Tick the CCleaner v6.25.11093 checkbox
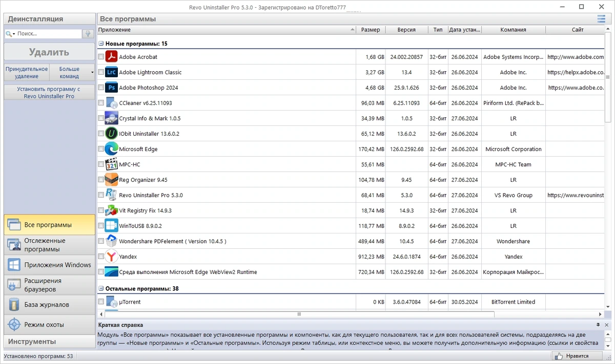615x364 pixels. point(101,103)
